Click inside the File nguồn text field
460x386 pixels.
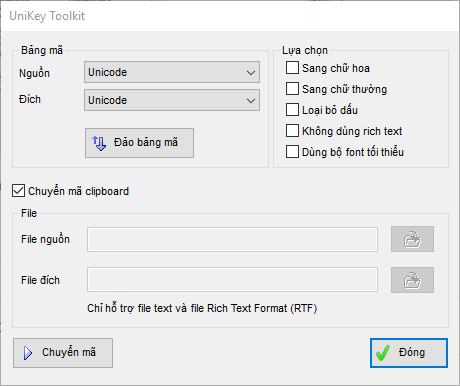[232, 239]
